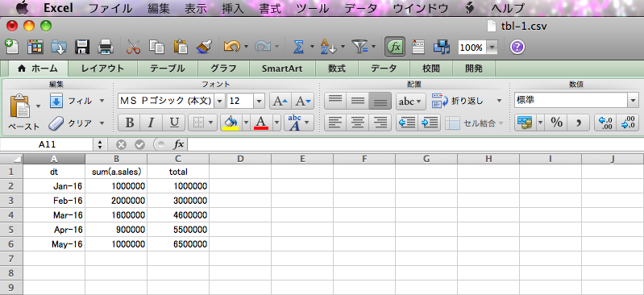The image size is (644, 295).
Task: Switch to the テーブル tab
Action: 167,69
